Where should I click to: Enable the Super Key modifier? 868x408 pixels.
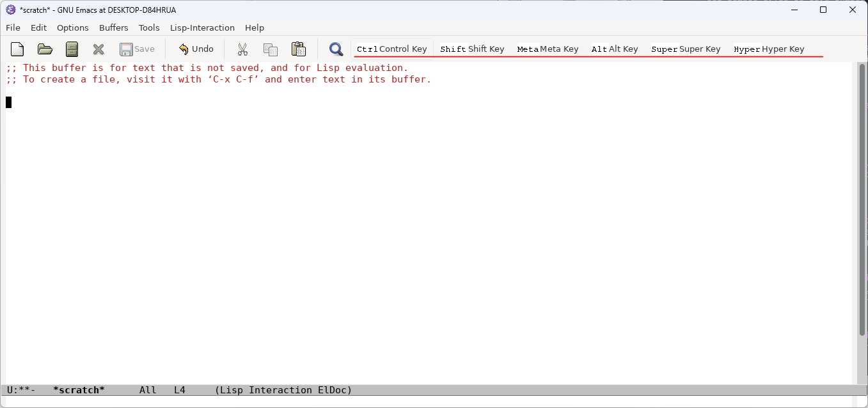(x=686, y=49)
